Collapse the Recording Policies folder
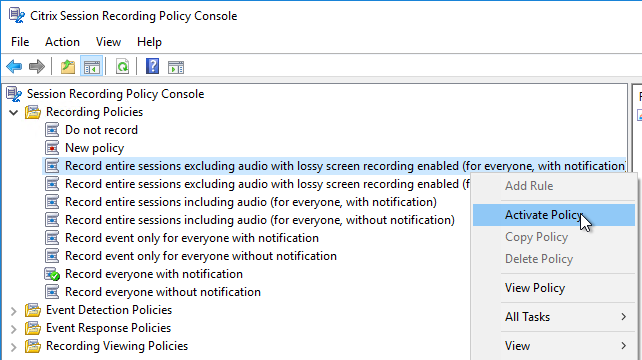 click(x=14, y=112)
